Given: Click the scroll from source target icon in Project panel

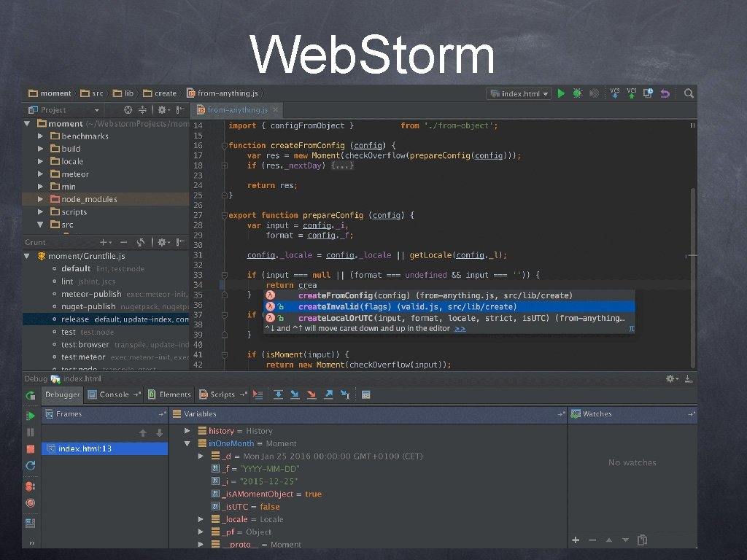Looking at the screenshot, I should pyautogui.click(x=128, y=110).
